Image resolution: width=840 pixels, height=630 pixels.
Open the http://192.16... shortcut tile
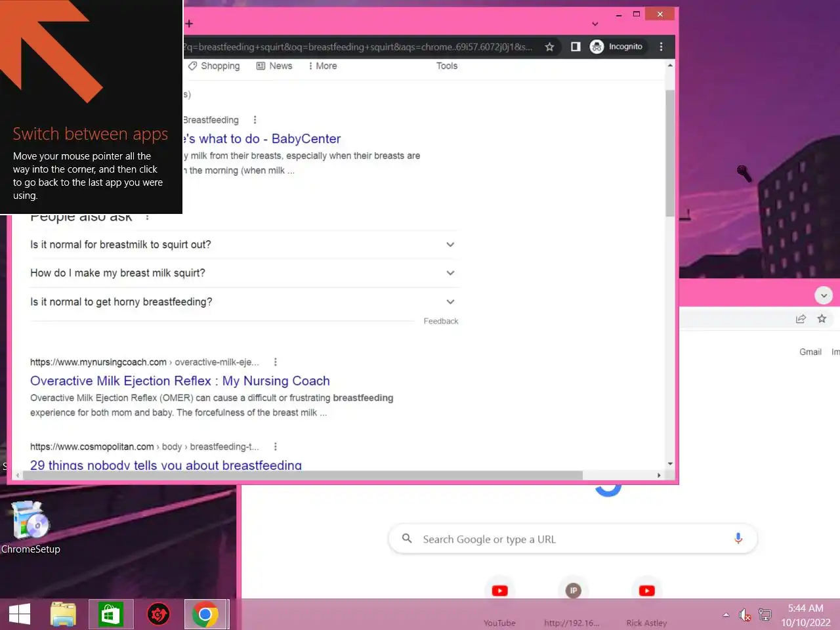click(x=573, y=602)
